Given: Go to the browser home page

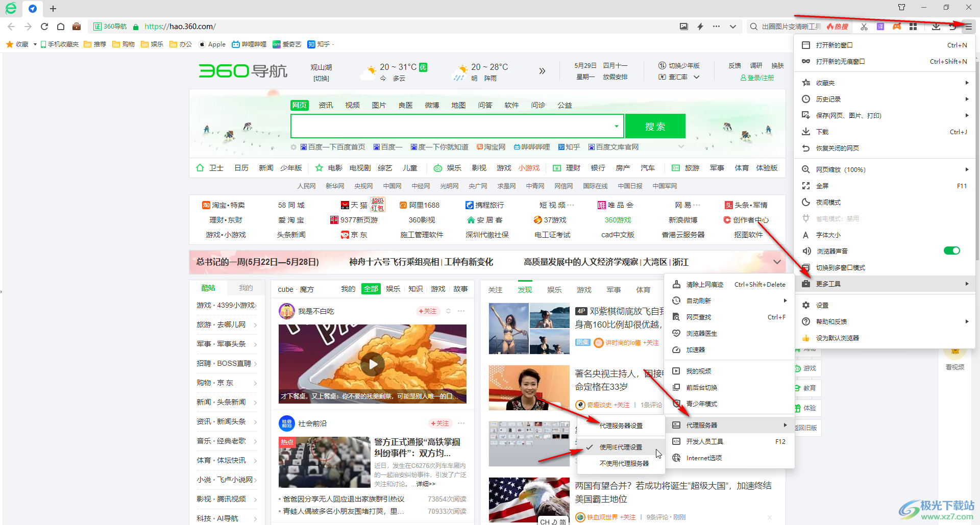Looking at the screenshot, I should pos(61,27).
